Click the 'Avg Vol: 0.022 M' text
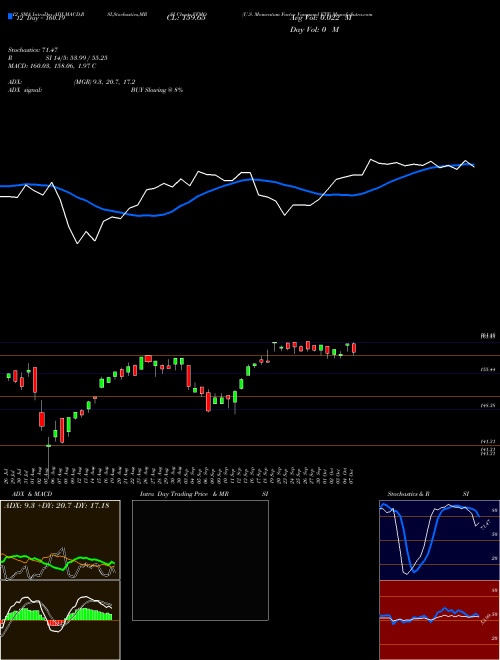 pos(321,18)
